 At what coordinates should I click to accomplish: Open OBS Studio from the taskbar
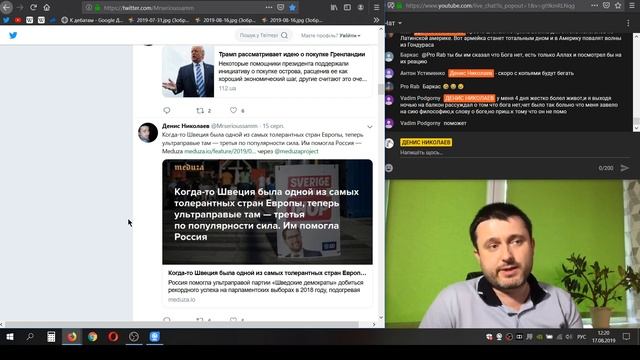tap(134, 337)
